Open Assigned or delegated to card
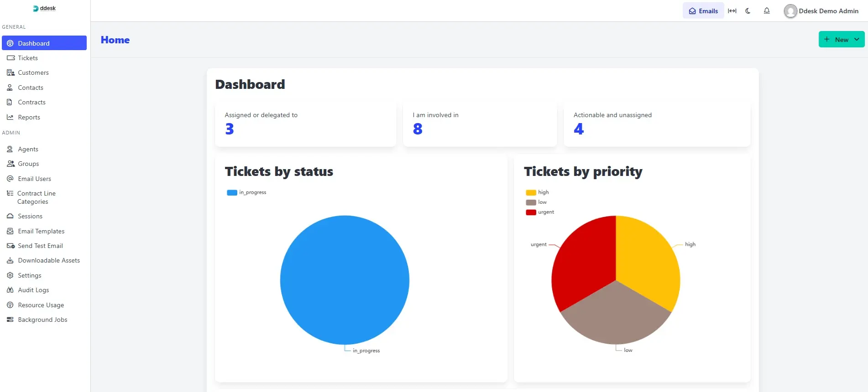 pos(305,123)
